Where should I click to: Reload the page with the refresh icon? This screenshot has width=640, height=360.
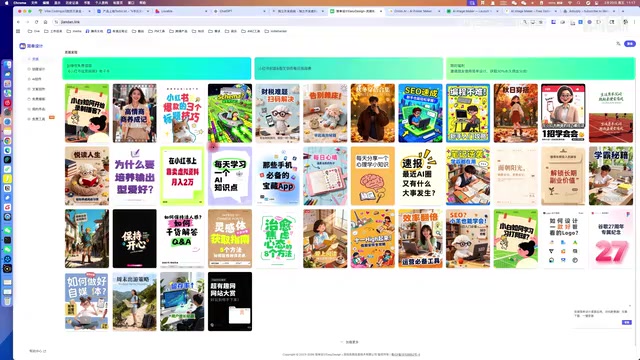pos(36,22)
